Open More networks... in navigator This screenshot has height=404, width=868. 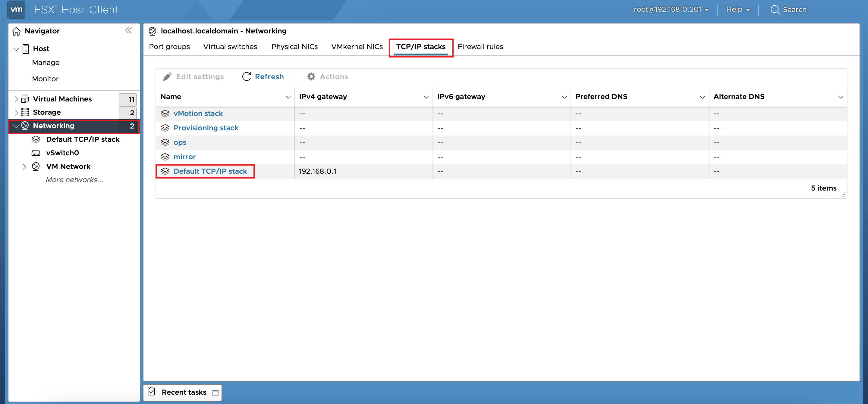74,180
